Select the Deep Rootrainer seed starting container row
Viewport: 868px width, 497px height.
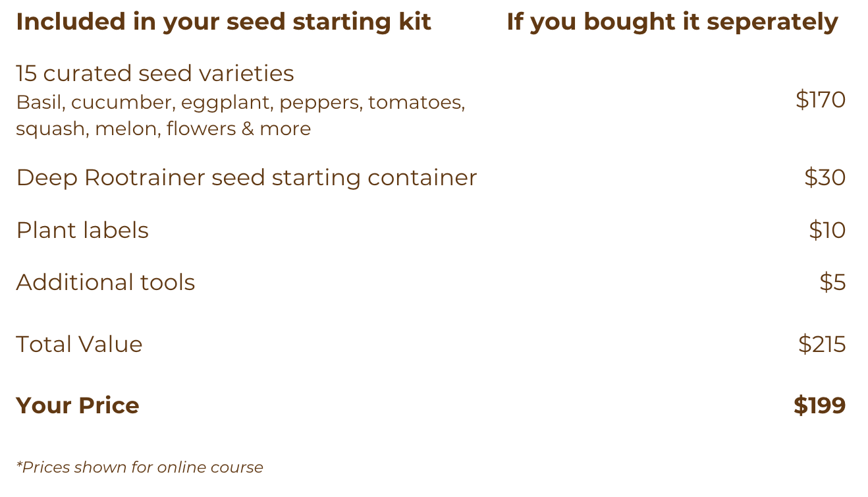[x=246, y=178]
